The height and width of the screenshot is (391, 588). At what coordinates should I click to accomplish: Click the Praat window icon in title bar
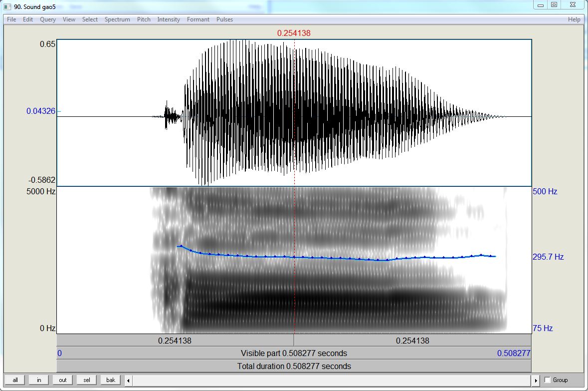point(7,7)
